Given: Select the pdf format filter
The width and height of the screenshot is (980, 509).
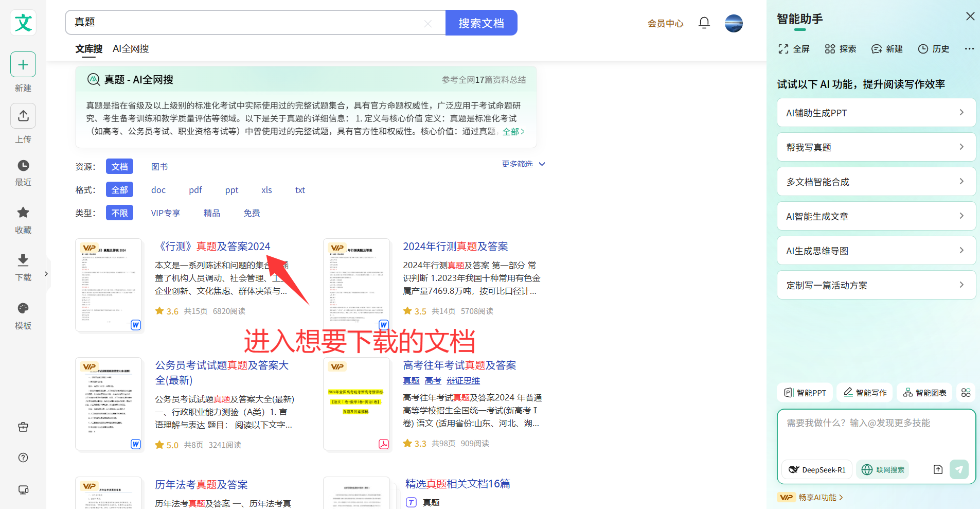Looking at the screenshot, I should pyautogui.click(x=195, y=190).
